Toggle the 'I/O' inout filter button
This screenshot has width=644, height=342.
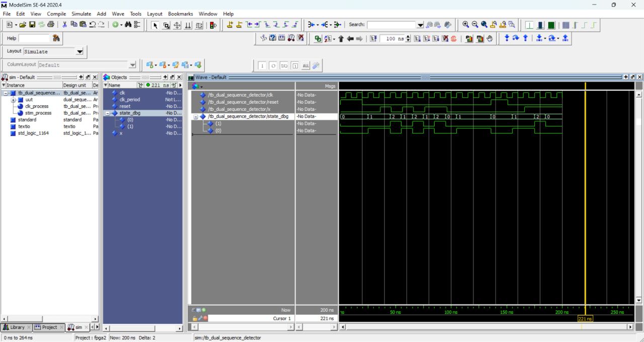point(284,65)
